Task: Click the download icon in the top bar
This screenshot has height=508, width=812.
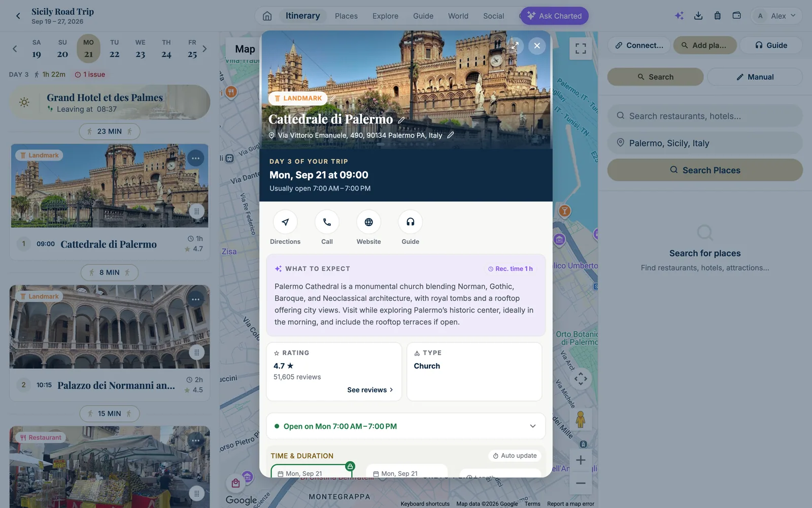Action: (x=698, y=16)
